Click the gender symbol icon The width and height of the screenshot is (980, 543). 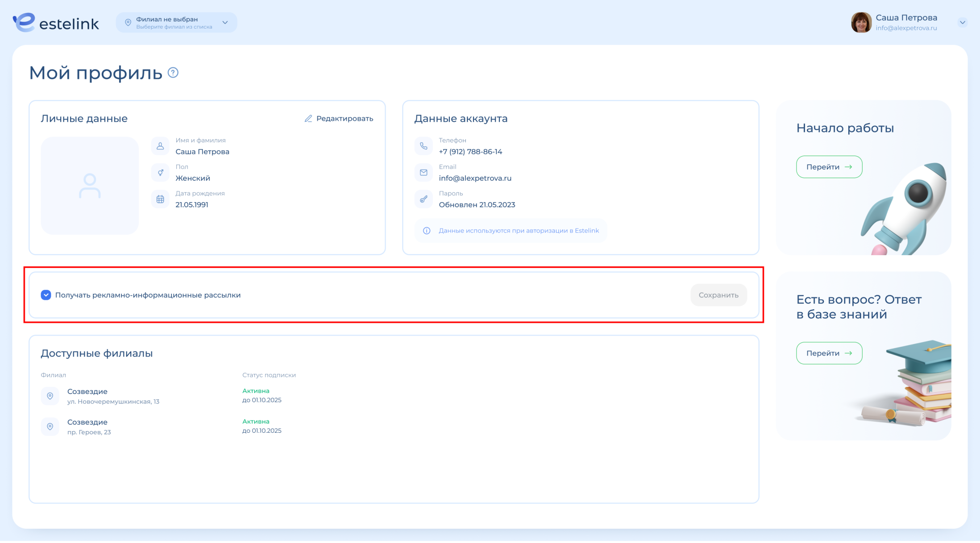(160, 173)
